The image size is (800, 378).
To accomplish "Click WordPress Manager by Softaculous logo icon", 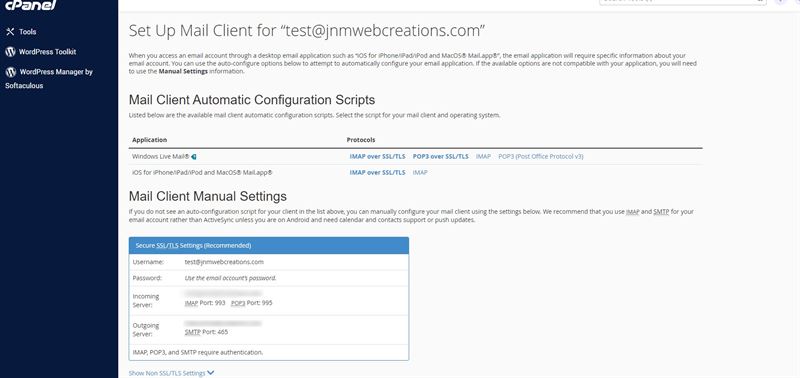I will point(11,72).
